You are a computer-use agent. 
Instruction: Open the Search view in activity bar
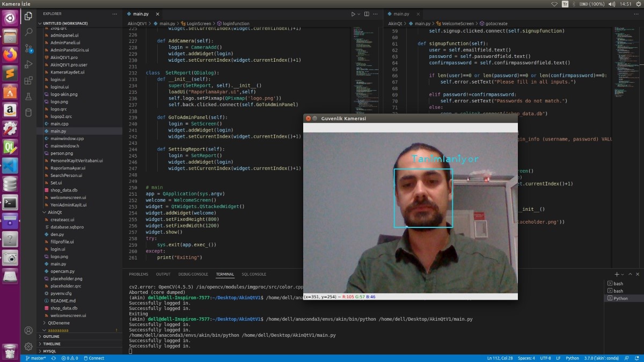[x=28, y=32]
